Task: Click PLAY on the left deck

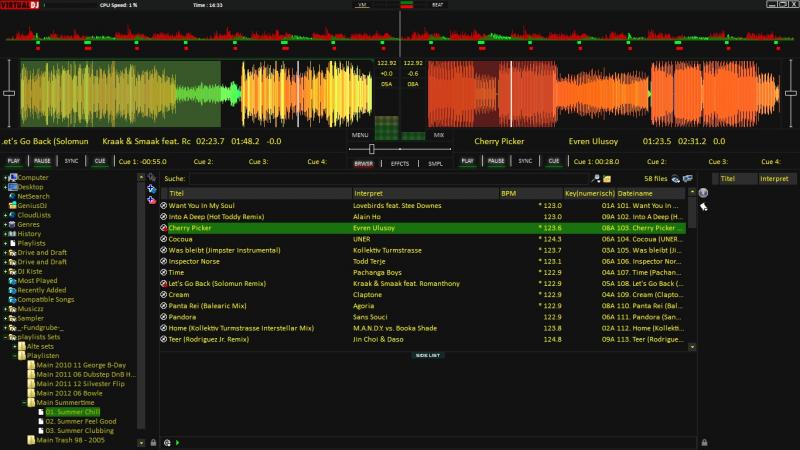Action: coord(14,161)
